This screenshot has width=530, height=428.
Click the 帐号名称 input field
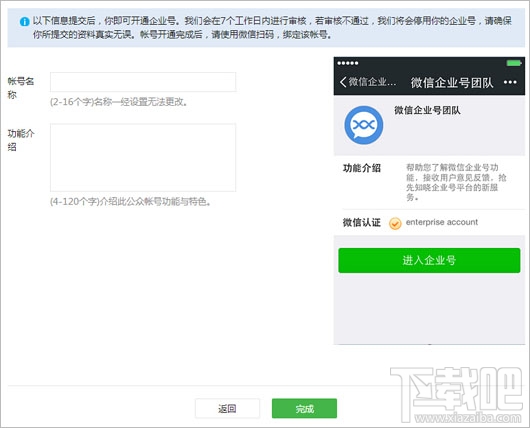click(143, 82)
